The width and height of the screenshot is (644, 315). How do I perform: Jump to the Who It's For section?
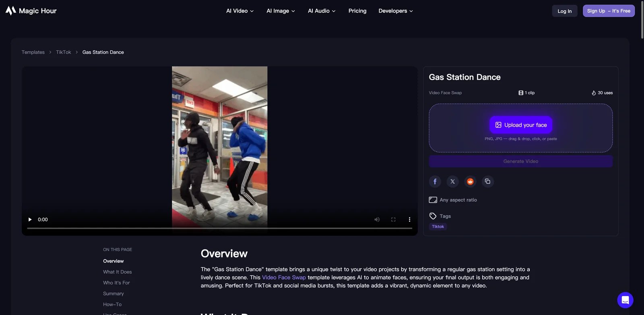[x=116, y=283]
